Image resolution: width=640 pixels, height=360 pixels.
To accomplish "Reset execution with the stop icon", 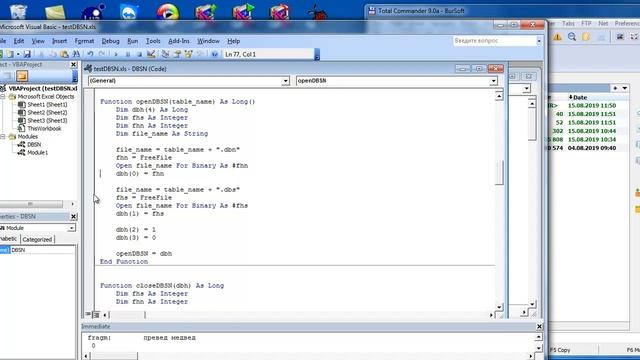I will 139,54.
